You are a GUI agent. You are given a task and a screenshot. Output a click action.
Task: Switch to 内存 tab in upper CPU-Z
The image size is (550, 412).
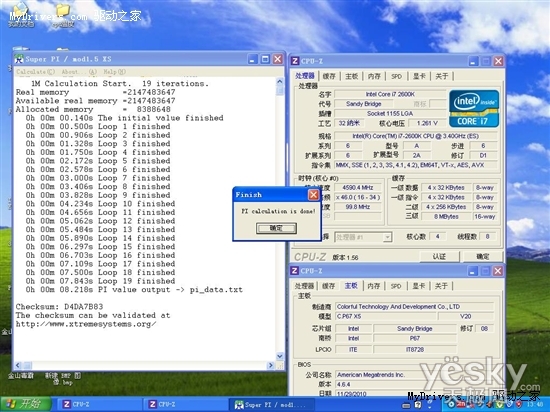pyautogui.click(x=374, y=76)
